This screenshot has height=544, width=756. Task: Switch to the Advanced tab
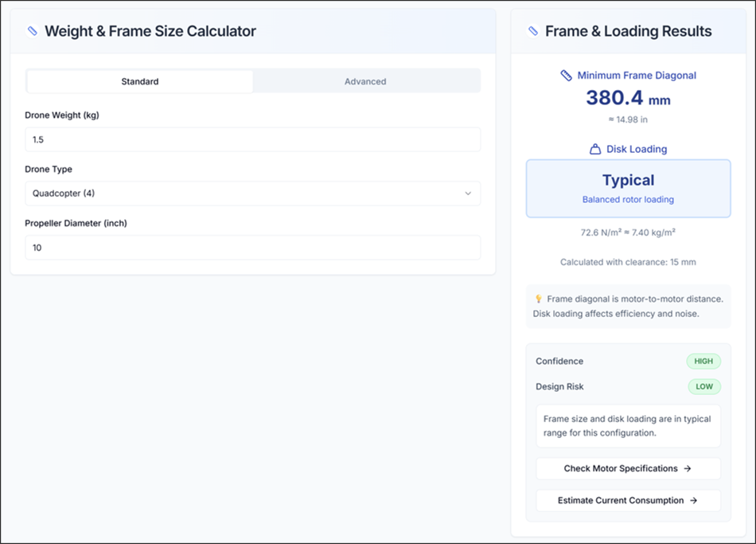365,80
